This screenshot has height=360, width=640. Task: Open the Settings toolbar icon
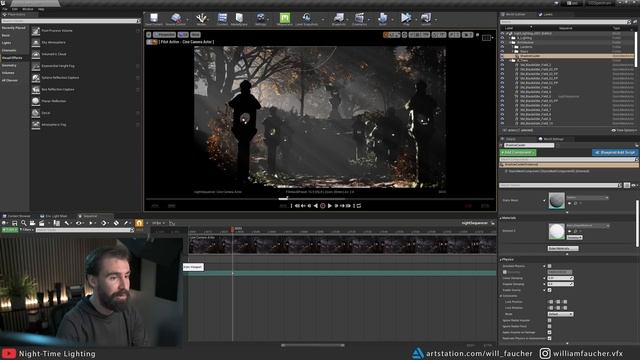point(260,18)
